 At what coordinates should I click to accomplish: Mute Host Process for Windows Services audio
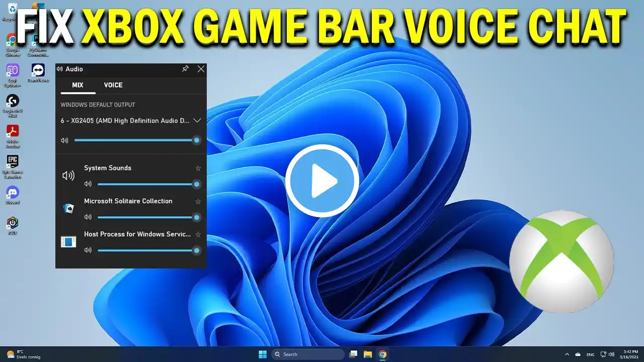tap(88, 250)
